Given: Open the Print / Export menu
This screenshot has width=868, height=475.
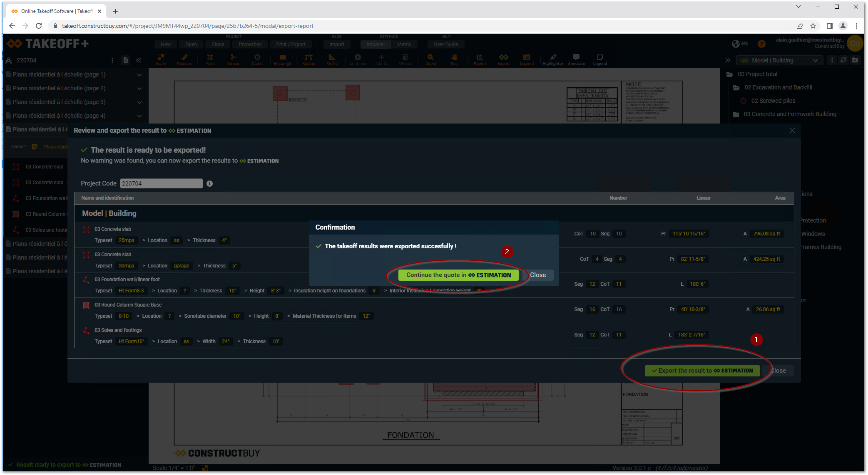Looking at the screenshot, I should [291, 45].
